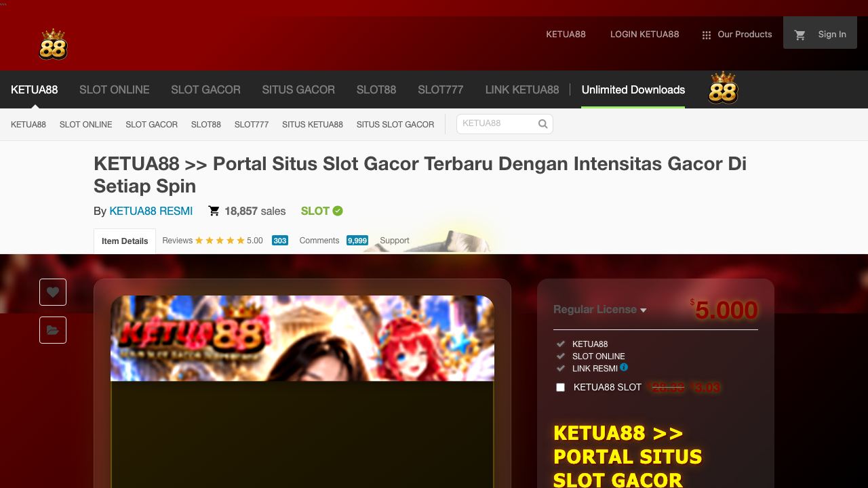Select SITUS GACOR in main navigation
868x488 pixels.
click(298, 89)
